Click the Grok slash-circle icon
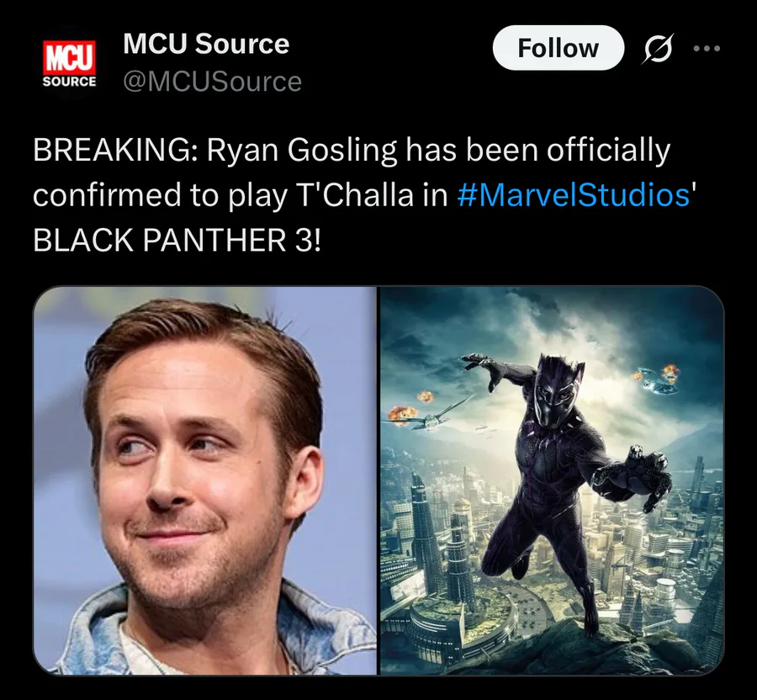757x700 pixels. [x=658, y=48]
